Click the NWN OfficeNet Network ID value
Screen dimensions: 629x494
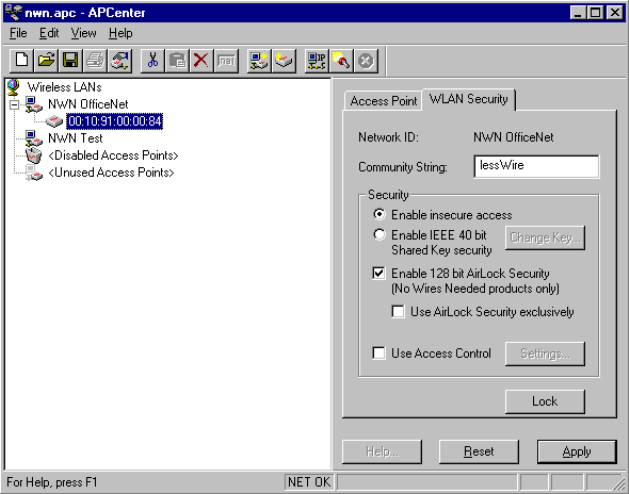point(513,137)
